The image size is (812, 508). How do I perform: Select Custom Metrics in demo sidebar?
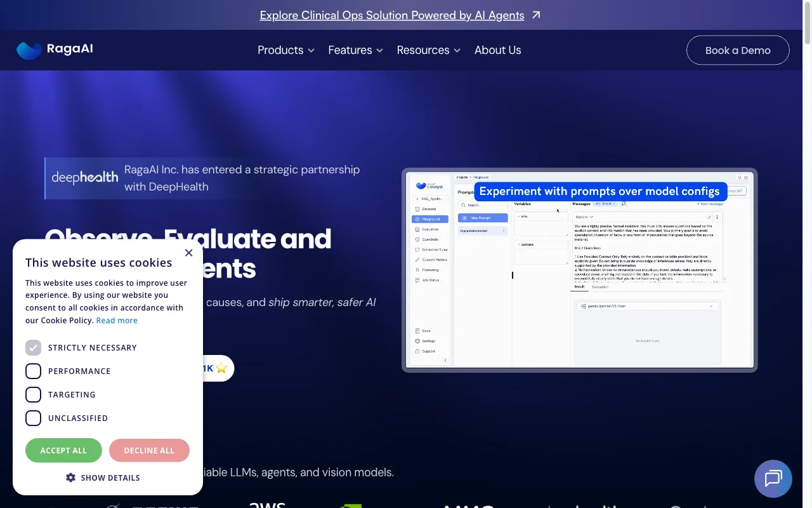[430, 260]
